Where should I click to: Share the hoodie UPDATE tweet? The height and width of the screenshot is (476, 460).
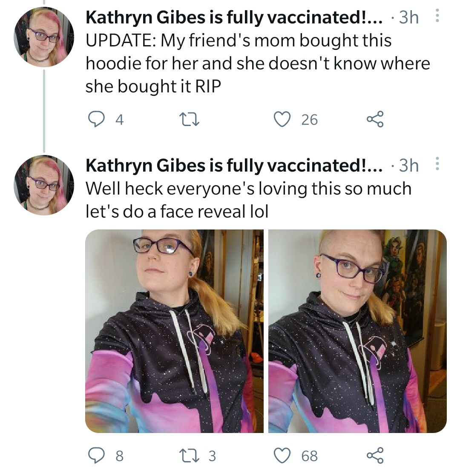pos(375,119)
